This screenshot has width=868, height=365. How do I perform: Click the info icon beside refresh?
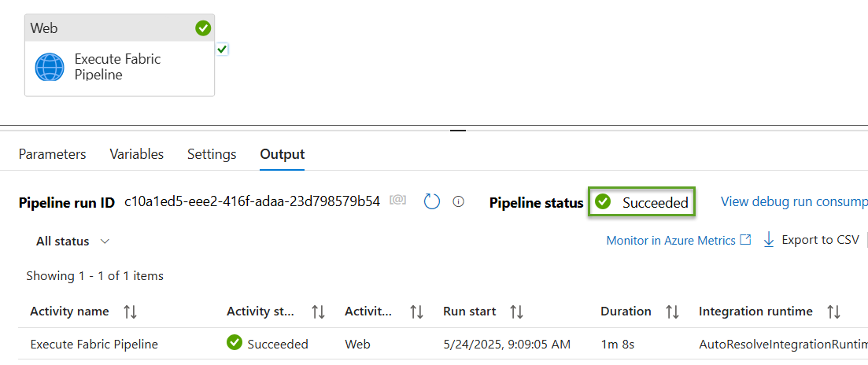tap(458, 202)
